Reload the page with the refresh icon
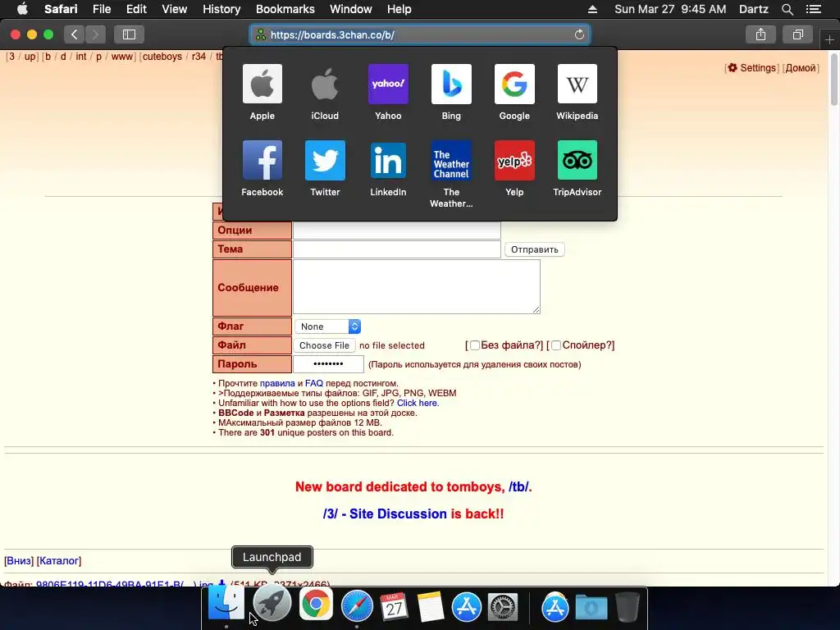Image resolution: width=840 pixels, height=630 pixels. (x=579, y=34)
